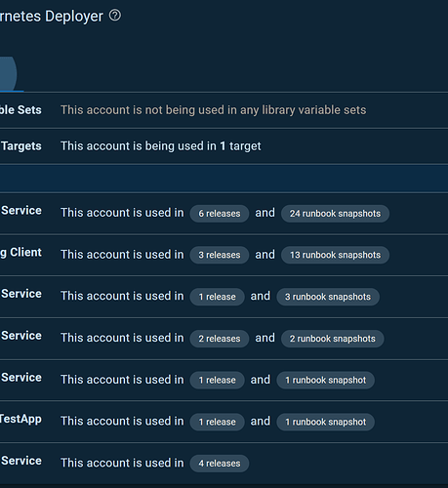The height and width of the screenshot is (488, 448).
Task: Click Service label in the 2 releases row
Action: pos(21,336)
